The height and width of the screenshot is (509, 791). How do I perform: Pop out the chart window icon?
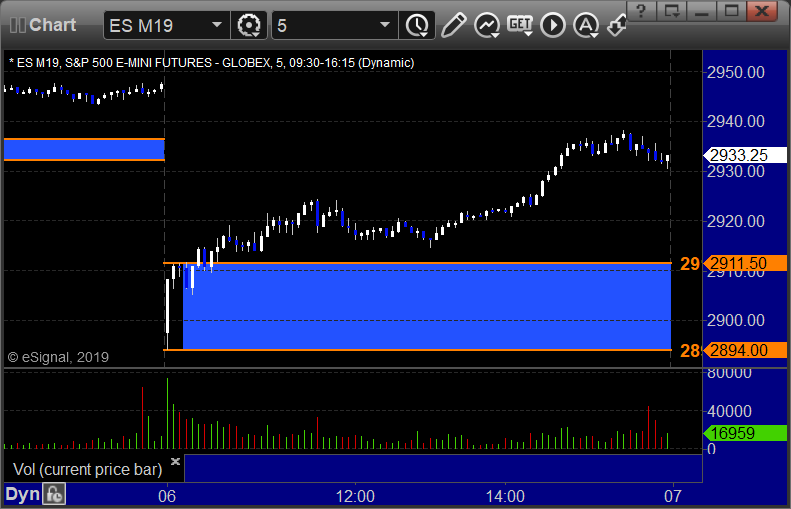(x=671, y=11)
